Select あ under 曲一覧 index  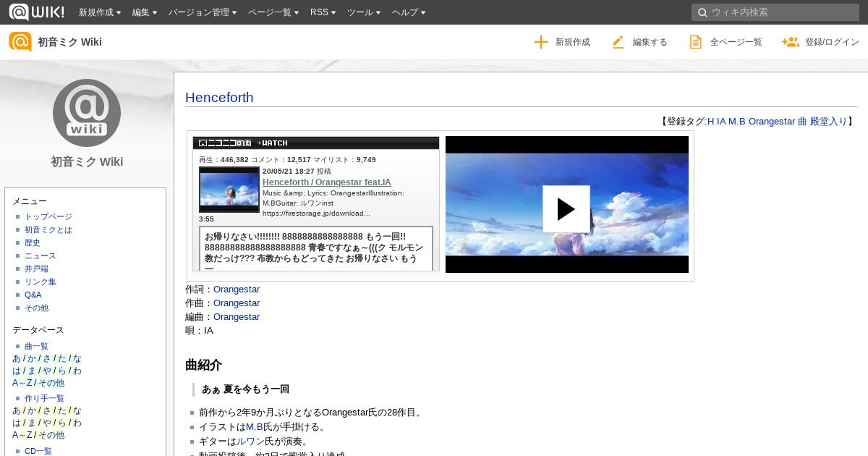pyautogui.click(x=17, y=358)
